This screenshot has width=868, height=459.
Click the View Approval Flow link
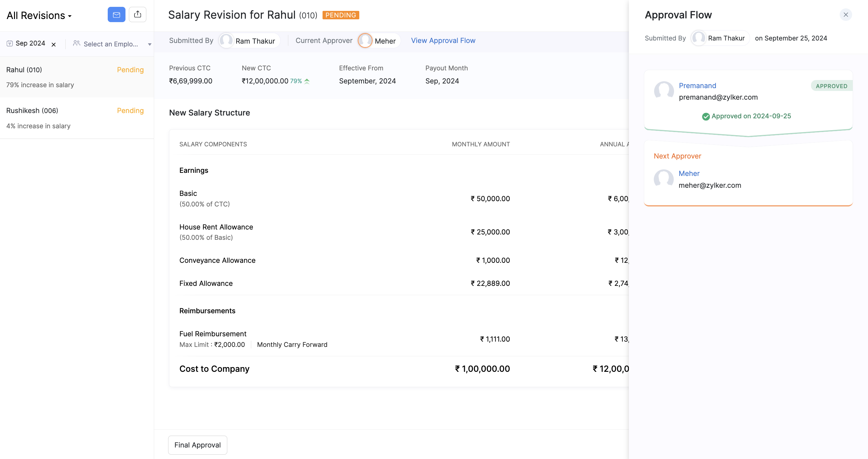point(443,40)
